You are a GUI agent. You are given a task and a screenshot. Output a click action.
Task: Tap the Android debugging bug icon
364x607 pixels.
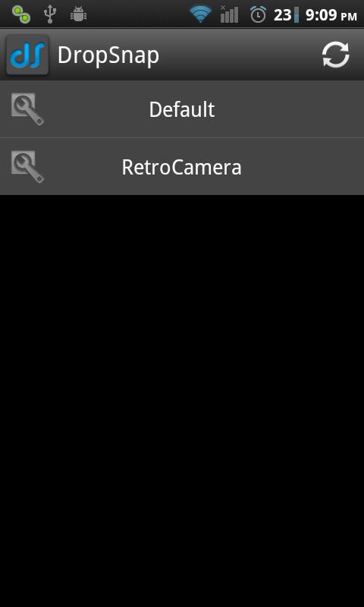click(78, 14)
